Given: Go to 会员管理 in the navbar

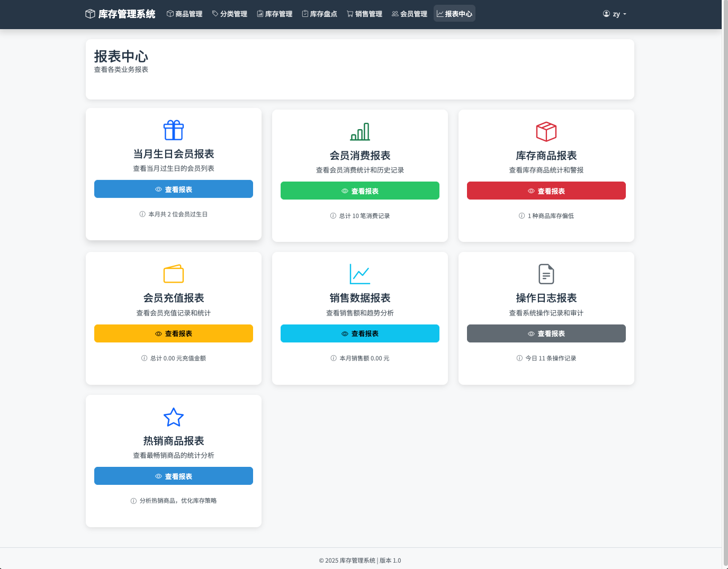Looking at the screenshot, I should 410,14.
